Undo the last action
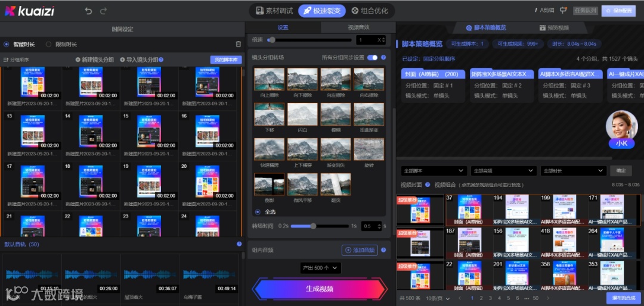 [88, 11]
